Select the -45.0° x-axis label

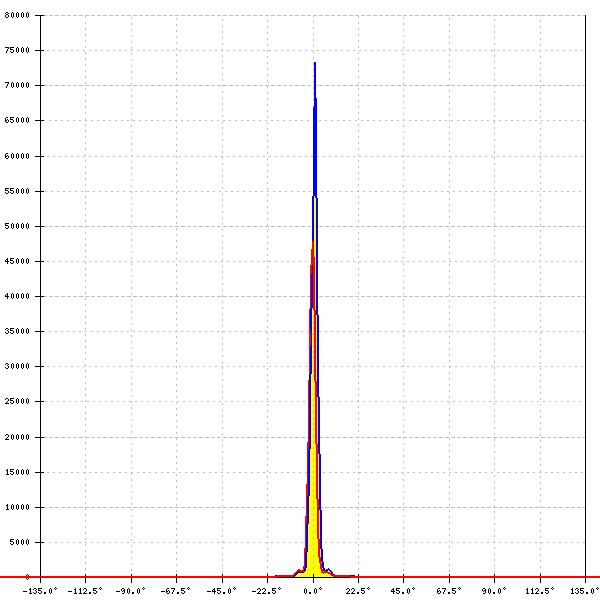[x=221, y=591]
